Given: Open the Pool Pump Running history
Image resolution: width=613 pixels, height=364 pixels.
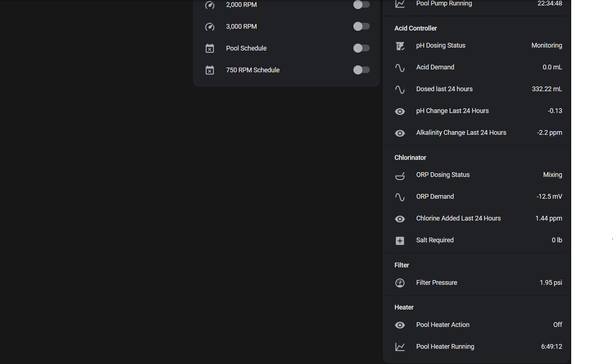Looking at the screenshot, I should pos(444,3).
